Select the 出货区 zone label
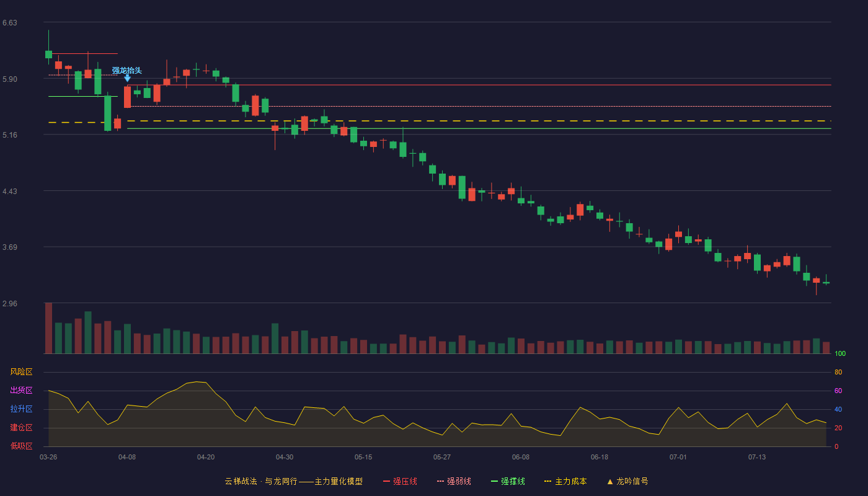 [21, 391]
